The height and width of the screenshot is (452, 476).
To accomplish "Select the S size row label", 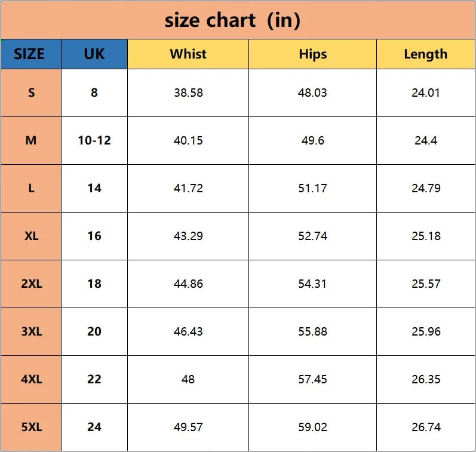I will tap(31, 93).
